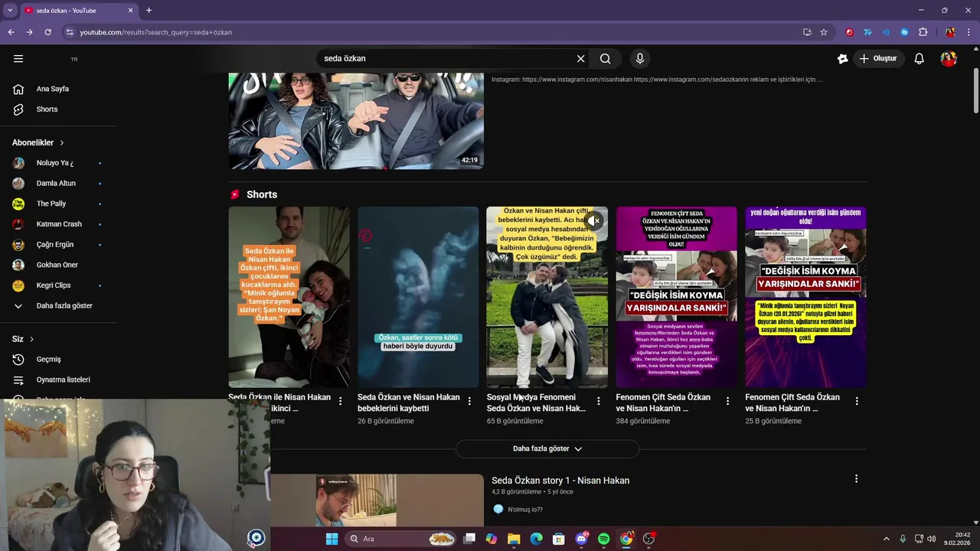Close the seda özkan - YouTube tab
This screenshot has height=551, width=980.
130,11
